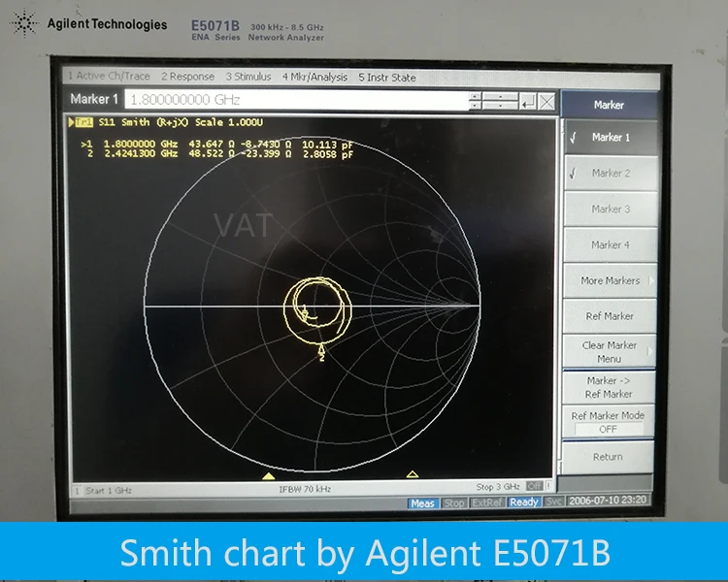Toggle Marker 2 softkey
This screenshot has width=728, height=582.
click(x=611, y=173)
